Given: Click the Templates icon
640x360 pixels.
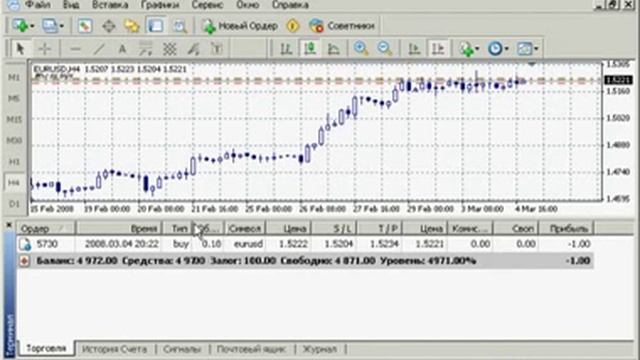Looking at the screenshot, I should 524,49.
